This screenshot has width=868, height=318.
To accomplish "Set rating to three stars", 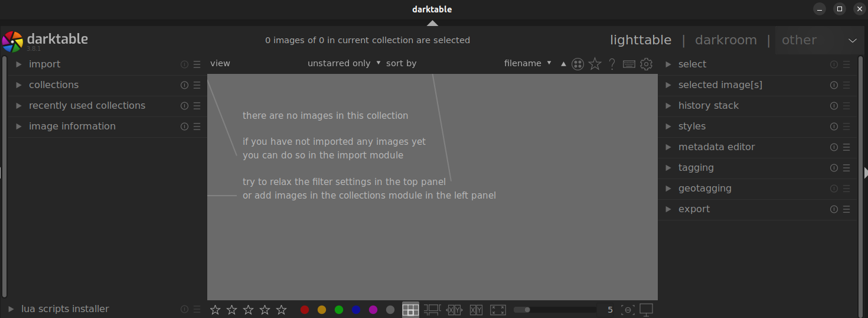I will [x=249, y=310].
